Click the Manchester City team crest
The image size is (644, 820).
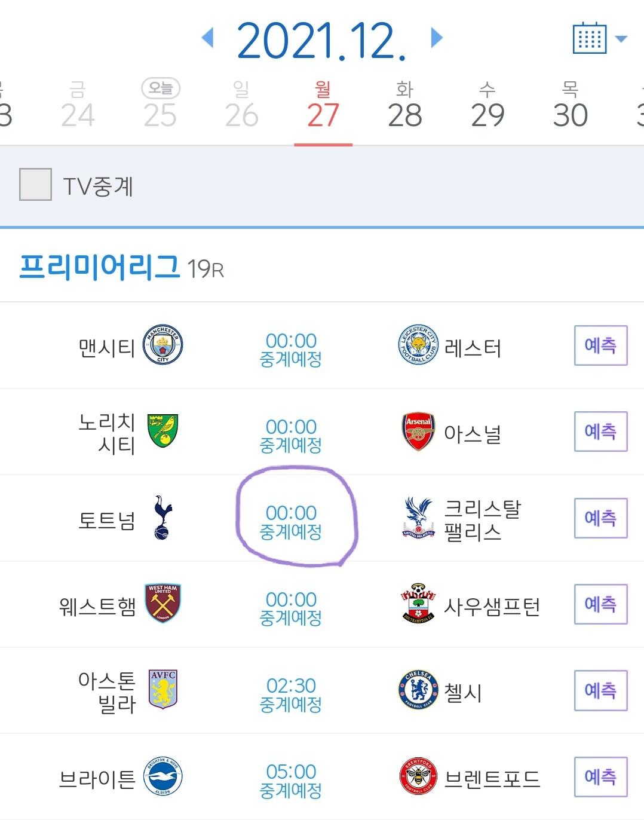162,345
